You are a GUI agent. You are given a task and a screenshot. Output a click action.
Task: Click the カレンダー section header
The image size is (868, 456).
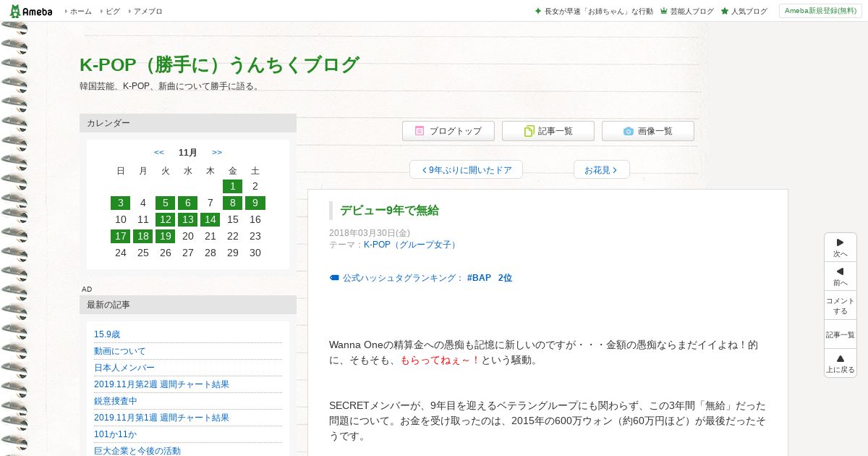188,123
